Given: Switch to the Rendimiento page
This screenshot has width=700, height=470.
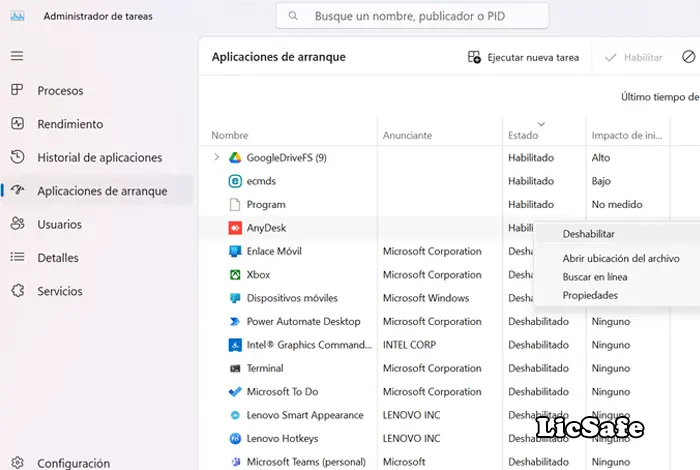Looking at the screenshot, I should click(70, 124).
